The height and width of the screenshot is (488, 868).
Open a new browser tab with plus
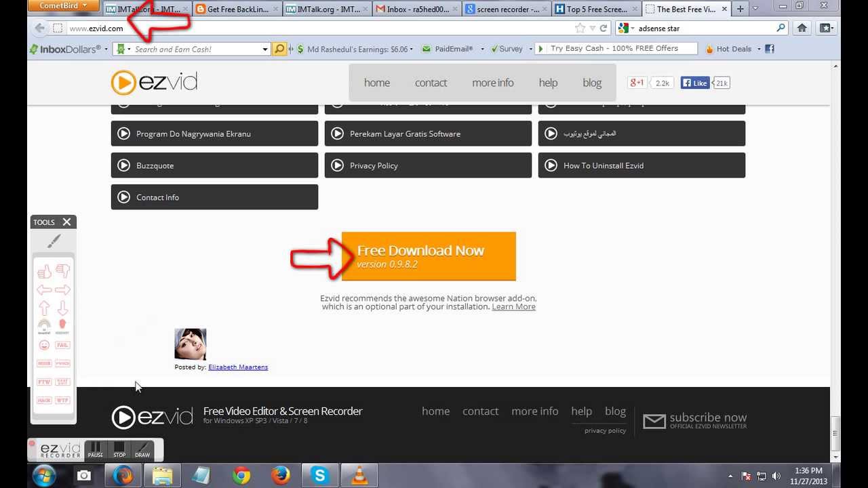point(740,9)
